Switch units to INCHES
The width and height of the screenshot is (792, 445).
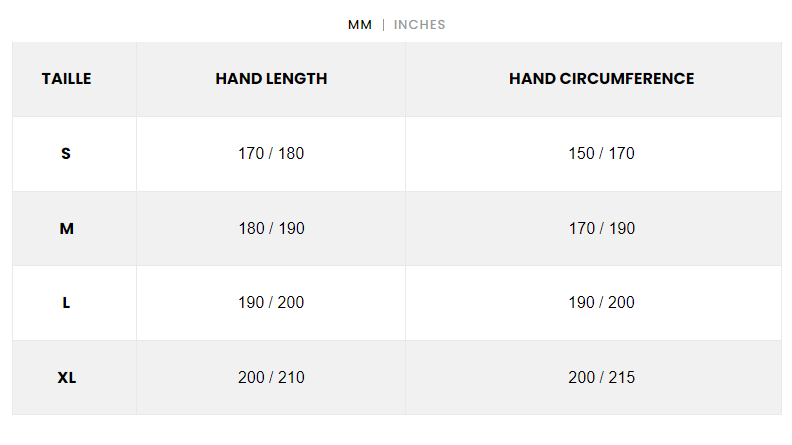click(420, 25)
